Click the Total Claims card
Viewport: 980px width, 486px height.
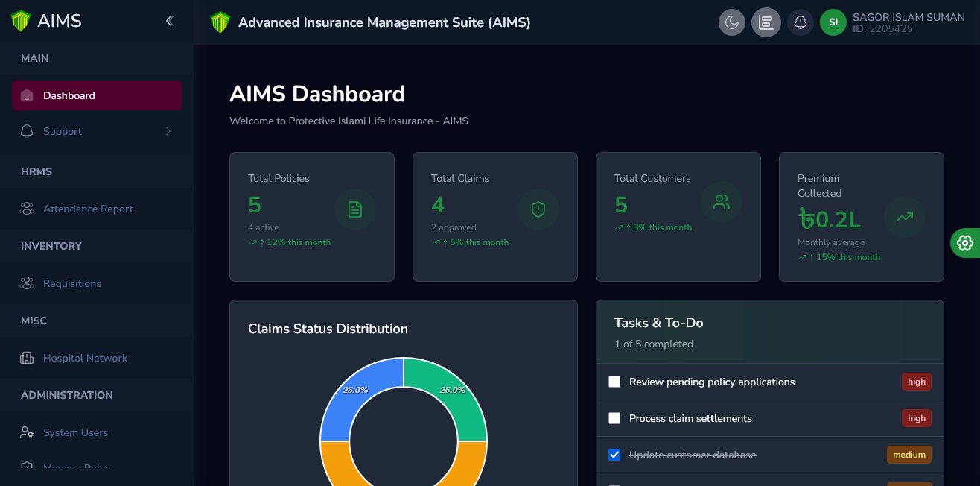point(495,217)
